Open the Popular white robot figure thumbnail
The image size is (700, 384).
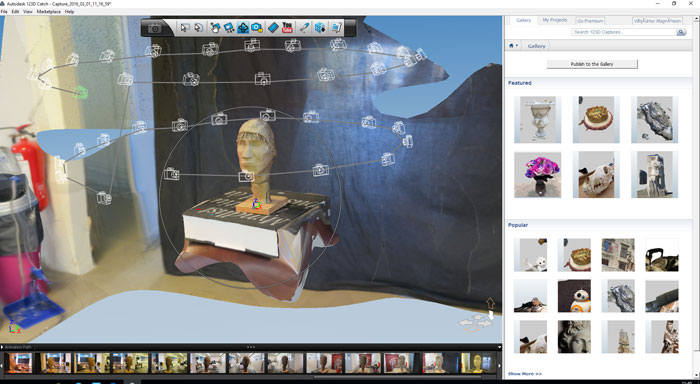530,255
